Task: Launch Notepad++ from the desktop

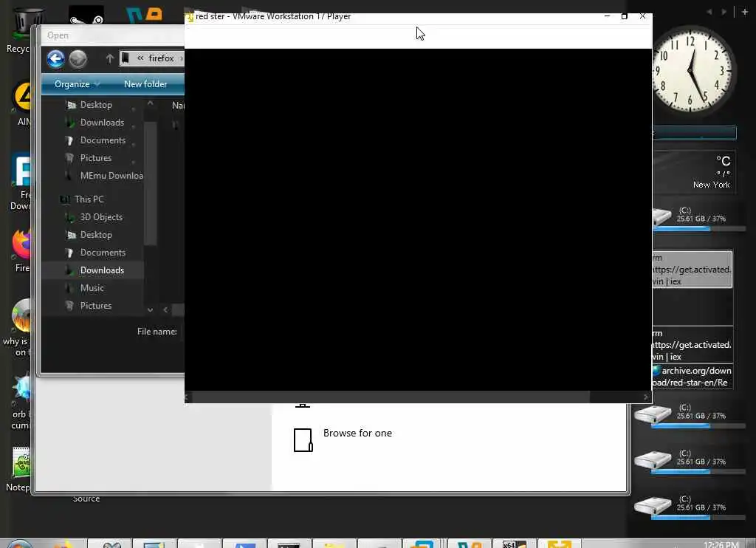Action: point(19,470)
